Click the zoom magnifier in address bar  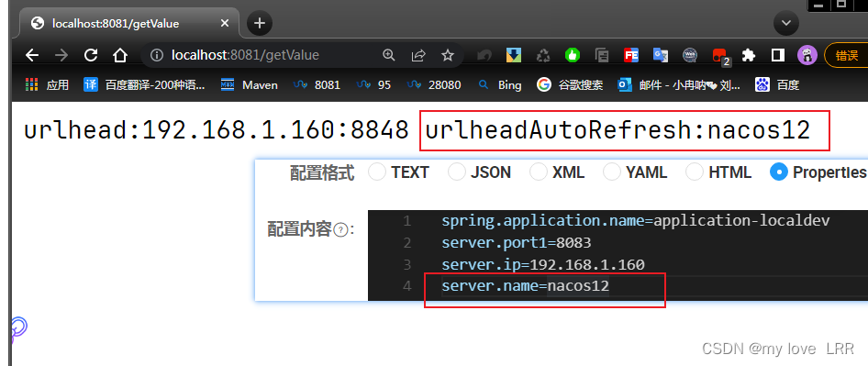pyautogui.click(x=389, y=55)
